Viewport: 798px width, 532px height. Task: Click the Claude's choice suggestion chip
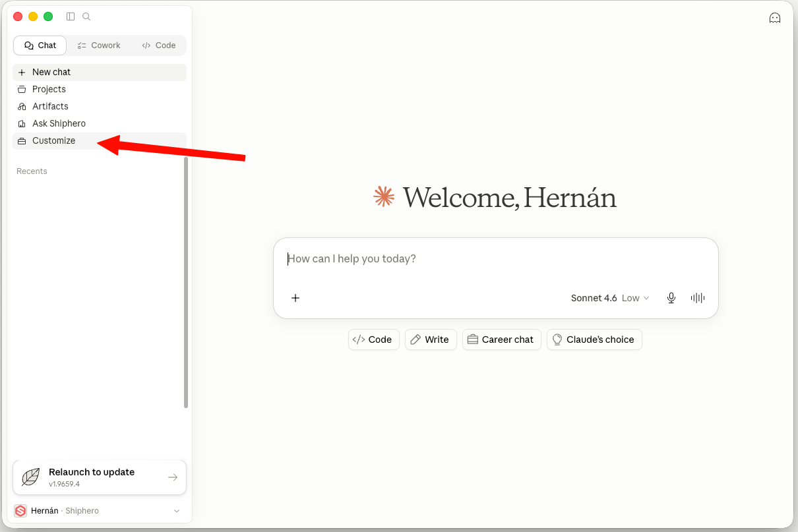[594, 340]
